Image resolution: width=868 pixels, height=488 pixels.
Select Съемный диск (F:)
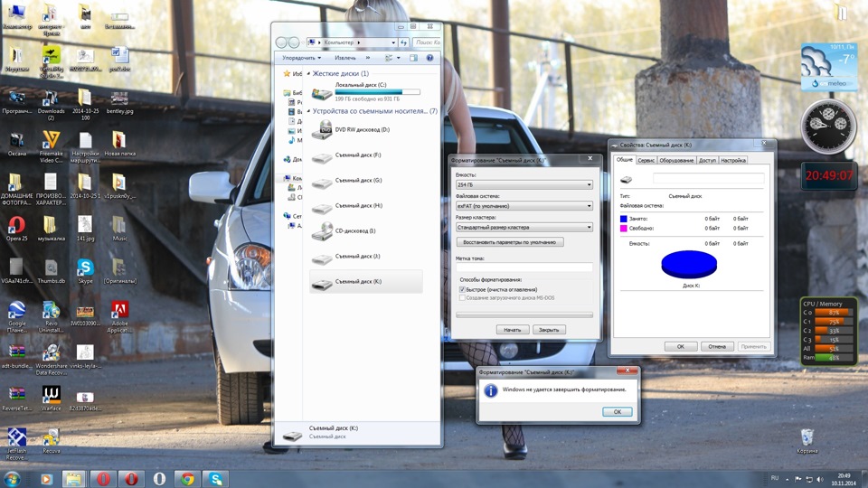coord(366,155)
